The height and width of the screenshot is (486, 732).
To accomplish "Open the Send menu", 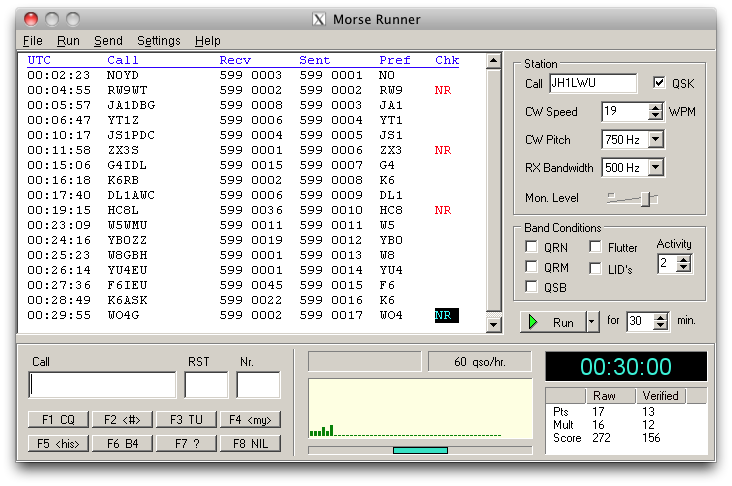I will pyautogui.click(x=108, y=41).
